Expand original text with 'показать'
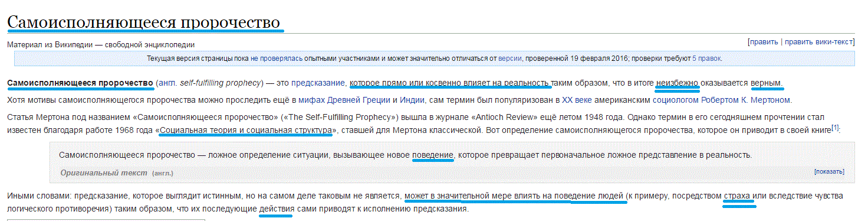Screen dimensions: 868x221 (829, 172)
